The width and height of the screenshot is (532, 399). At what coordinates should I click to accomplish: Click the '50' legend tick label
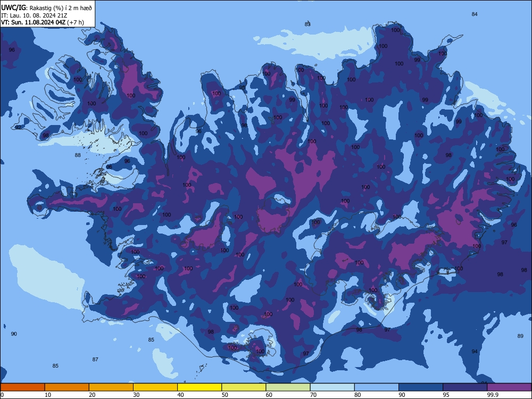[x=225, y=395]
